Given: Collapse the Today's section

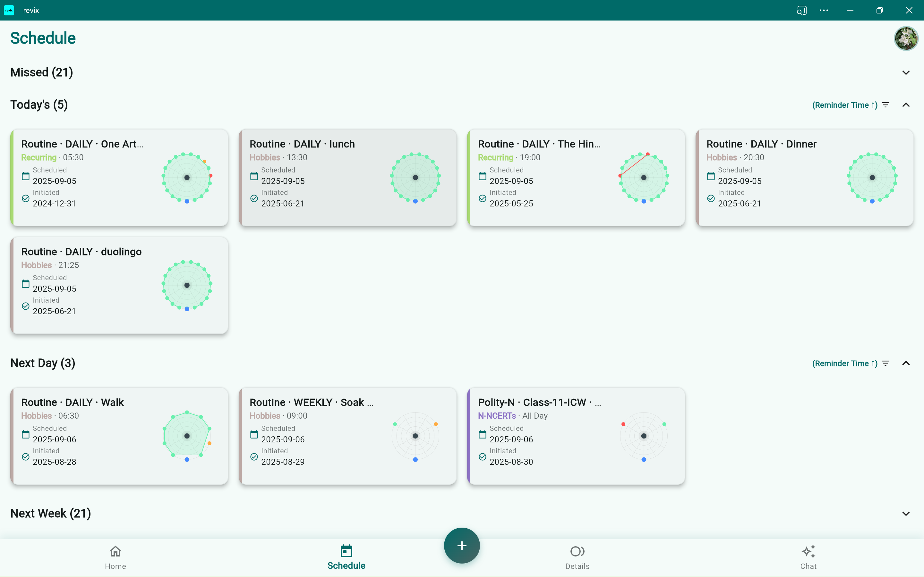Looking at the screenshot, I should [906, 105].
